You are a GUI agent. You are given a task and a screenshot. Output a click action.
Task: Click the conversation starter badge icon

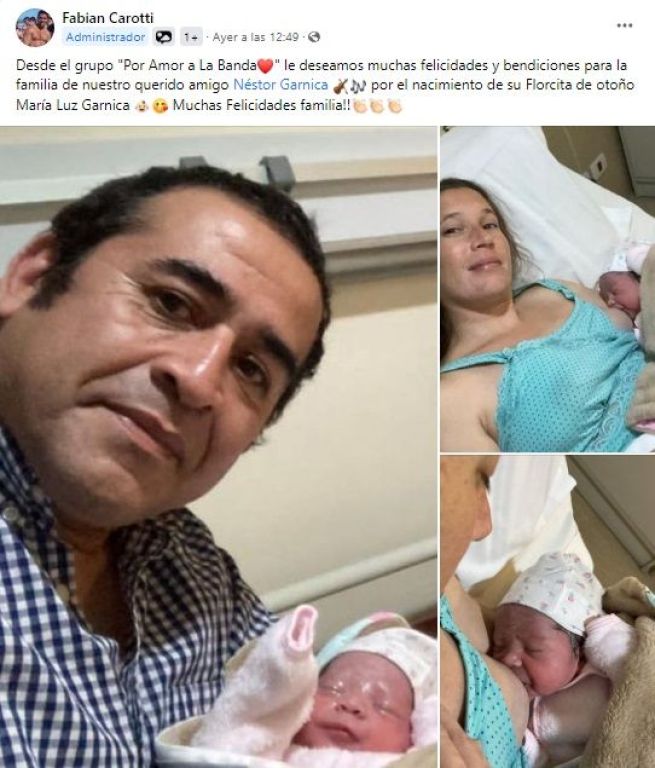point(164,37)
